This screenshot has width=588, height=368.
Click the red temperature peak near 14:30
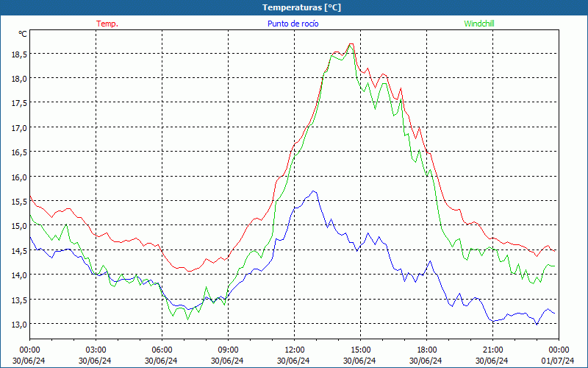351,44
